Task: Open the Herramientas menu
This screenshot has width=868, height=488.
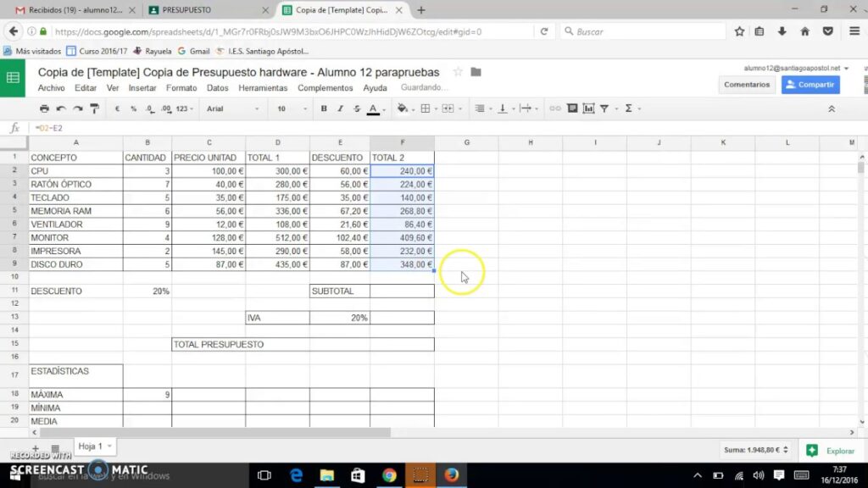Action: 263,88
